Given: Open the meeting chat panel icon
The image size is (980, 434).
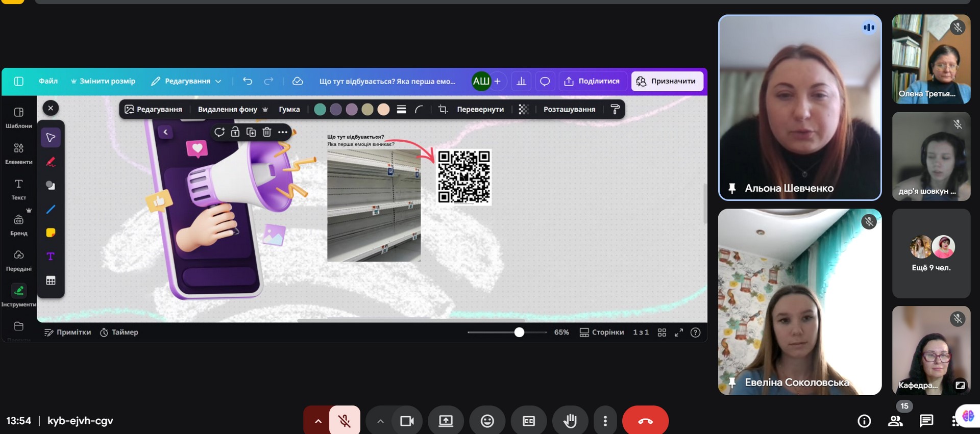Looking at the screenshot, I should coord(926,421).
